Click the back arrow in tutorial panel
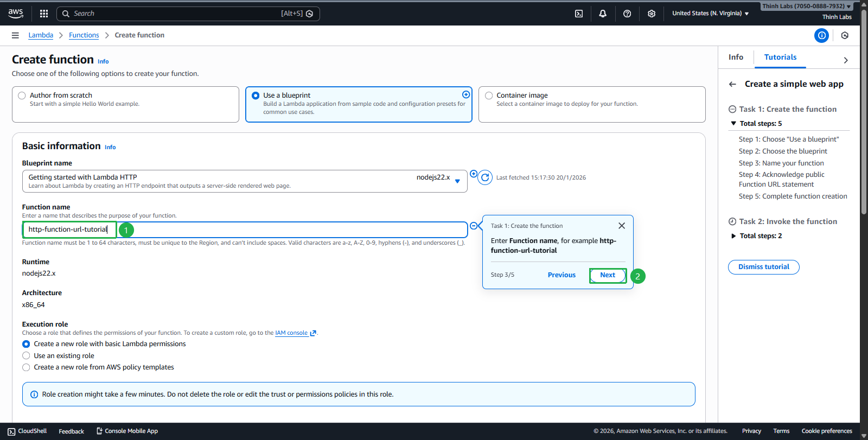Screen dimensions: 868x440 point(732,84)
